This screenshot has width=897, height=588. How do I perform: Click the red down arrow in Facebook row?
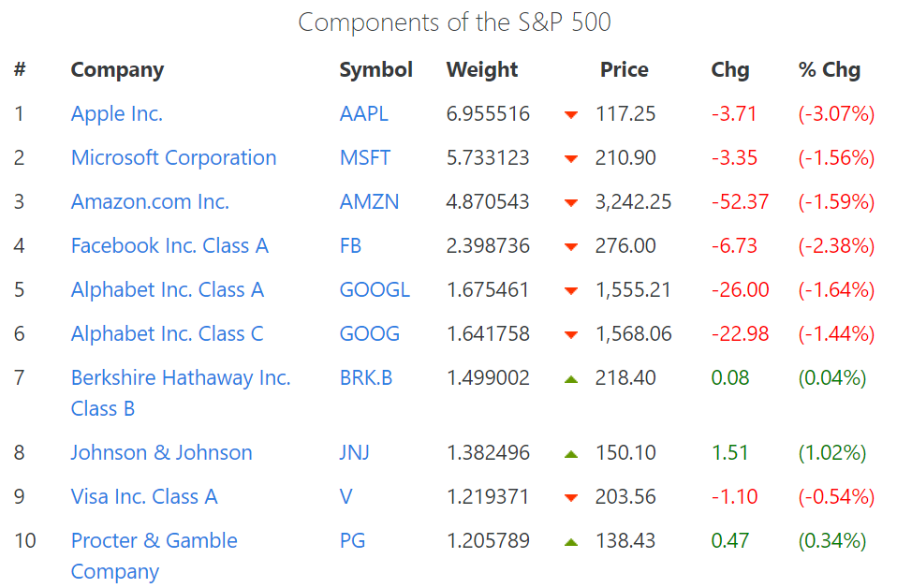tap(571, 247)
